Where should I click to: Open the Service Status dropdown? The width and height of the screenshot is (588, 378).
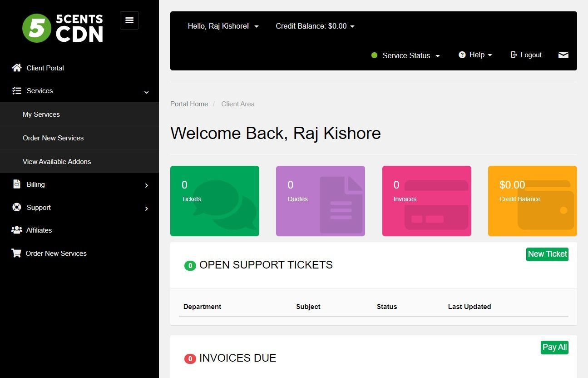tap(406, 55)
